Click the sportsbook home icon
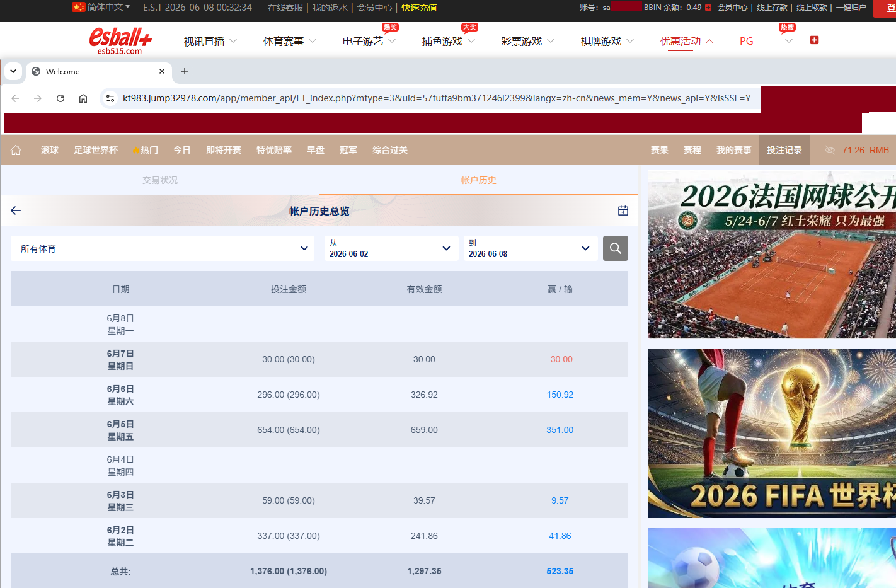The image size is (896, 588). tap(16, 150)
